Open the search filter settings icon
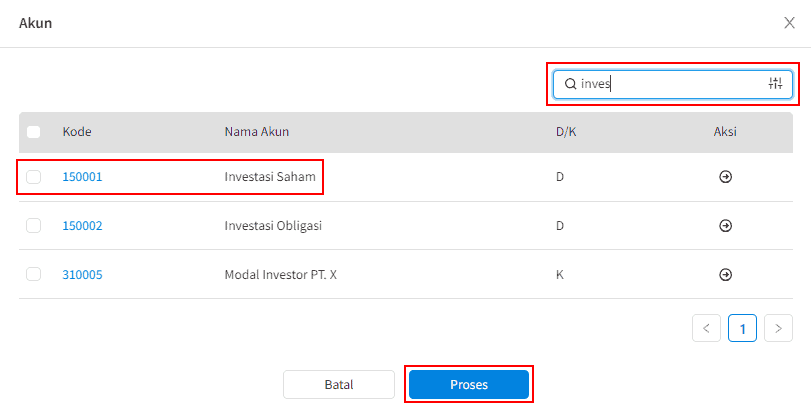 [775, 83]
